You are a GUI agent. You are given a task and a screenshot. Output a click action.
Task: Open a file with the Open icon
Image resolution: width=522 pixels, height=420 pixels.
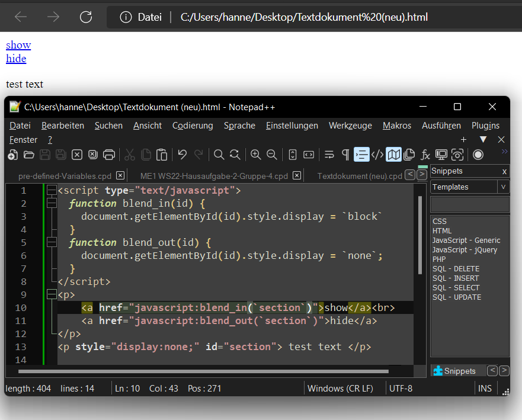(x=28, y=155)
